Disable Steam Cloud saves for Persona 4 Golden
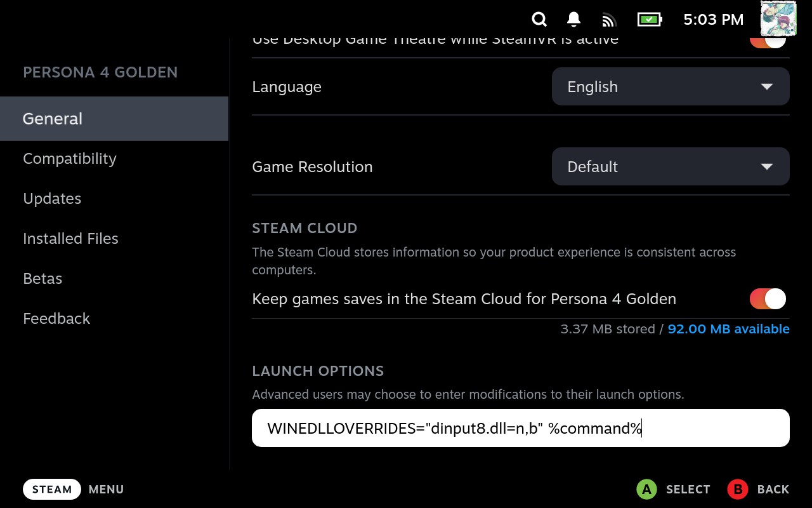Image resolution: width=812 pixels, height=508 pixels. 768,298
